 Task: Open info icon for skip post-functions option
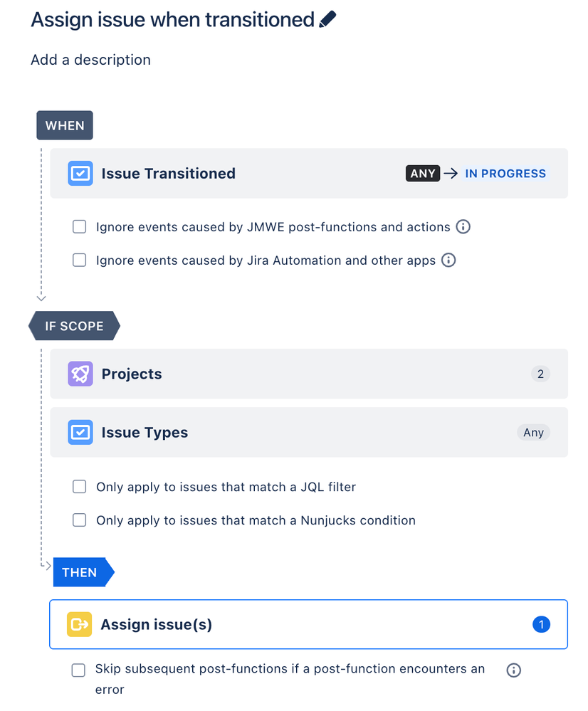(x=513, y=670)
